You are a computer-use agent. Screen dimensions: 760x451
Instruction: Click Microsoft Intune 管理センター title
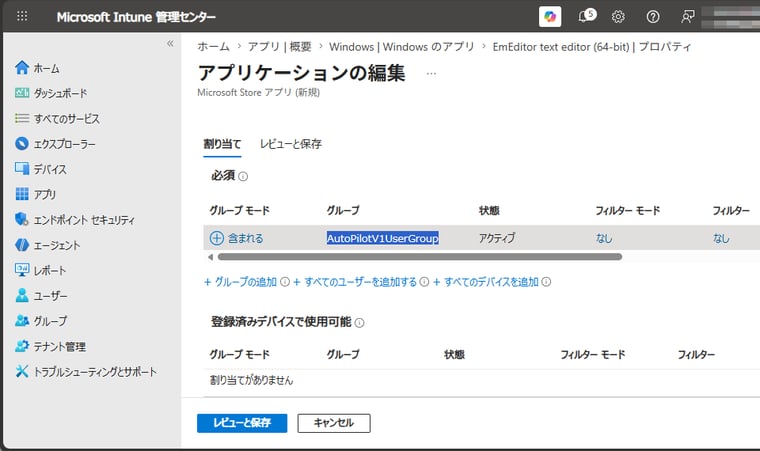pos(136,17)
